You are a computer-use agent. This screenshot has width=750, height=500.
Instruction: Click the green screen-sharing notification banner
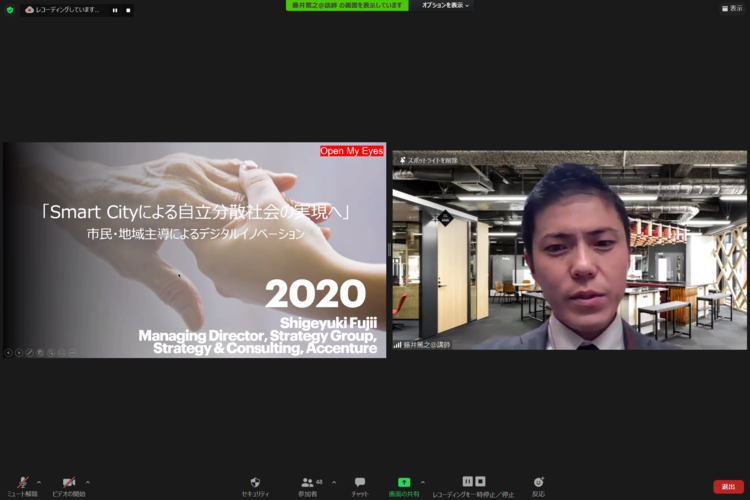[347, 5]
